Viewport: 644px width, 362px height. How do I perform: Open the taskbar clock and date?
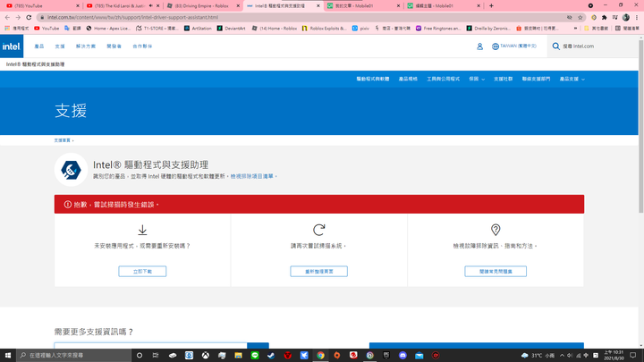614,356
